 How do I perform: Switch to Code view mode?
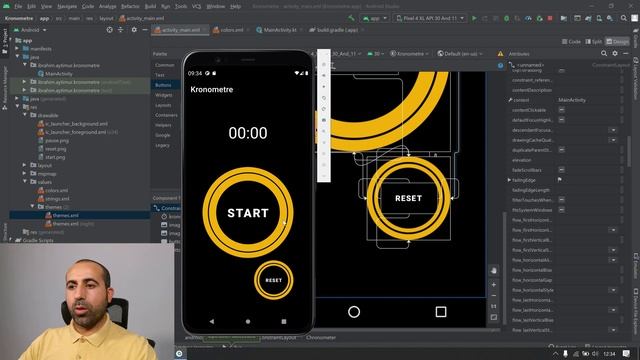[x=571, y=42]
